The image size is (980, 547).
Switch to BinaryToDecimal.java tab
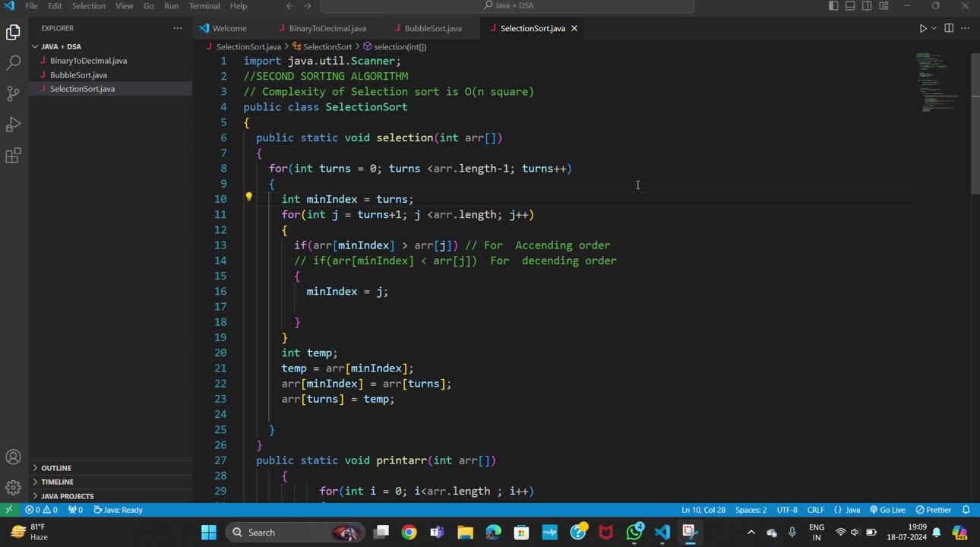click(x=327, y=28)
